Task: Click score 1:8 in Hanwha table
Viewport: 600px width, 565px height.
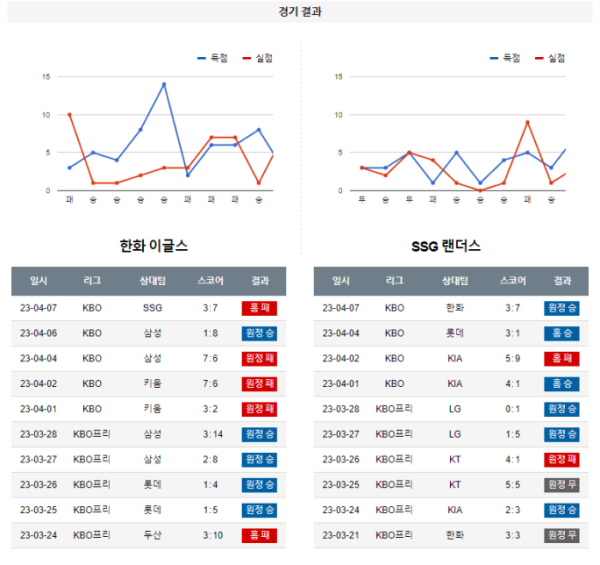Action: (210, 334)
